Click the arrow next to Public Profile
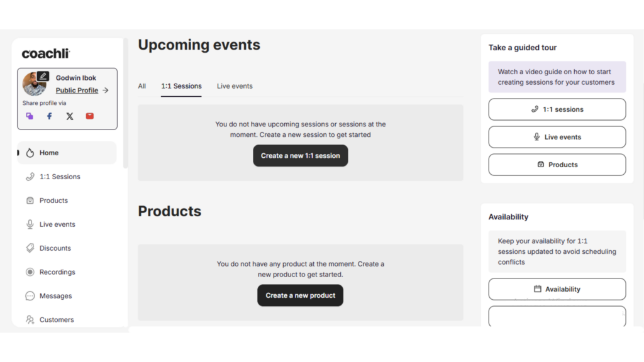 (106, 90)
